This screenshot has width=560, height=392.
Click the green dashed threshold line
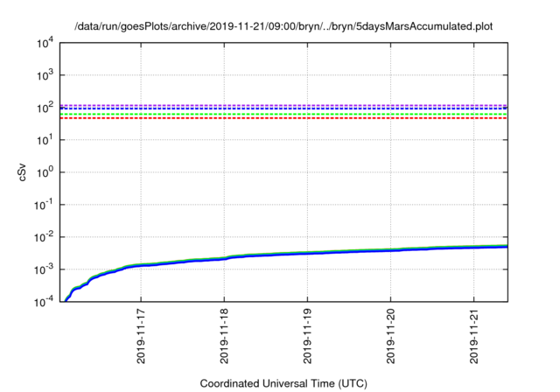pyautogui.click(x=283, y=115)
